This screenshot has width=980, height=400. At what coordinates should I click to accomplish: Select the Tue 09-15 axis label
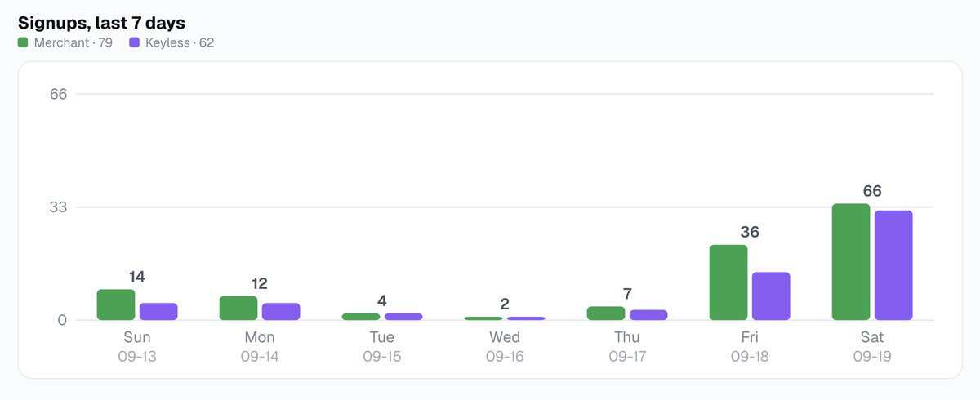(382, 347)
